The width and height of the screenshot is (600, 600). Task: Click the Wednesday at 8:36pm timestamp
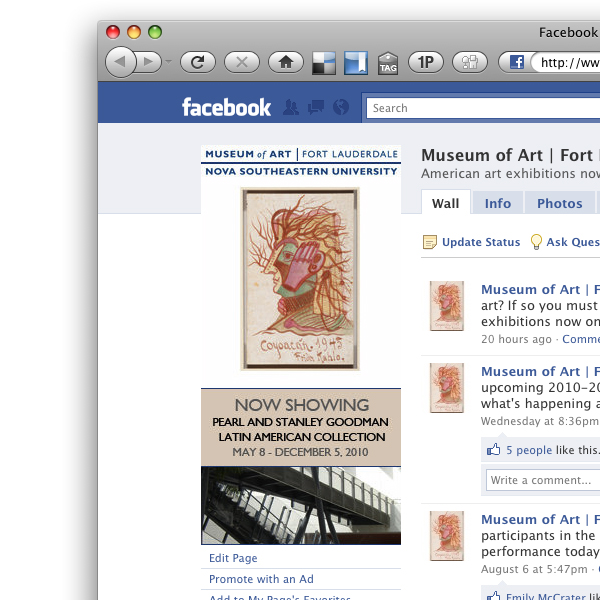[x=540, y=421]
